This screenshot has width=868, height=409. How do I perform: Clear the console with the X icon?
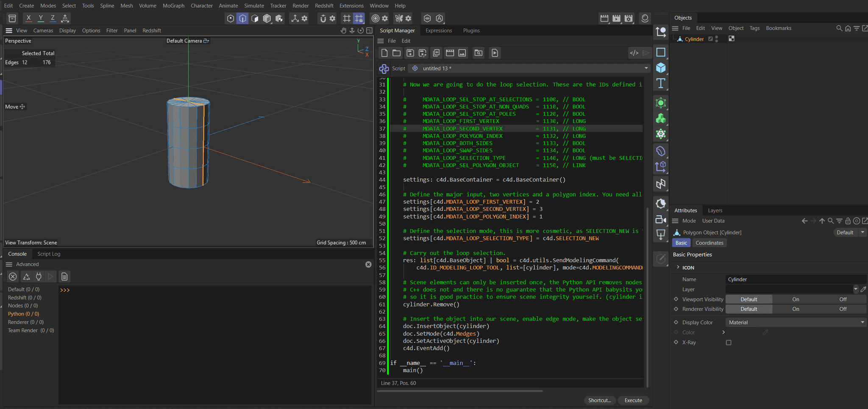pos(13,276)
